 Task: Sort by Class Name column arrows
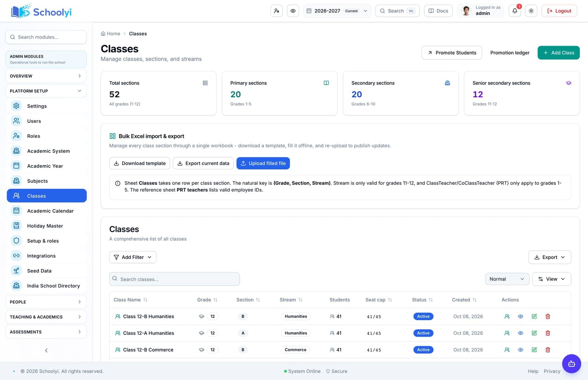point(145,300)
